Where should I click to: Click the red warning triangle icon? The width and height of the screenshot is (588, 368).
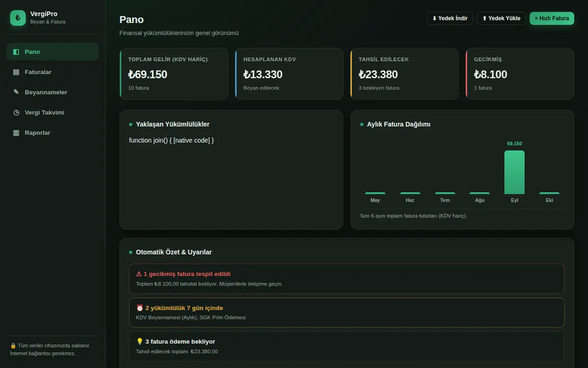(139, 274)
